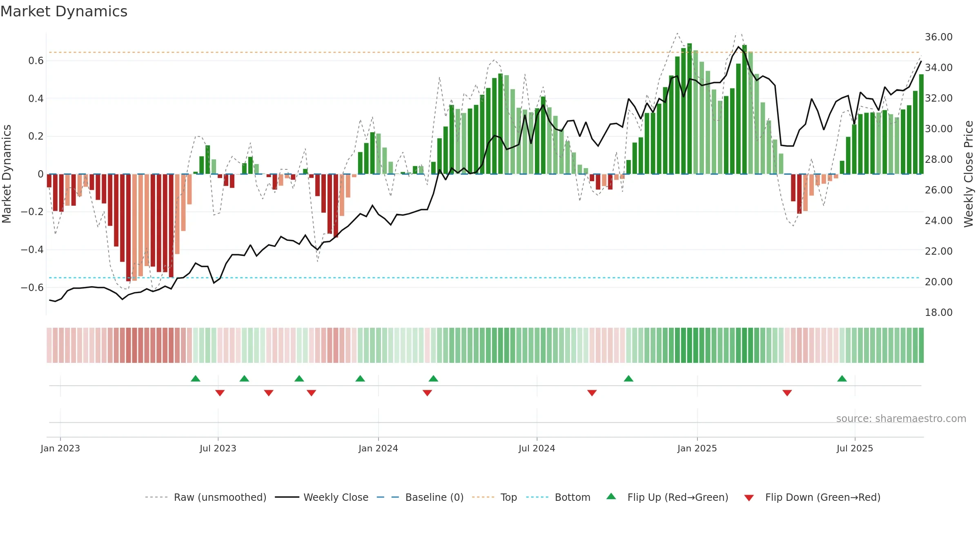Click the −0.2 tick on the left axis
Image resolution: width=980 pixels, height=551 pixels.
click(32, 211)
